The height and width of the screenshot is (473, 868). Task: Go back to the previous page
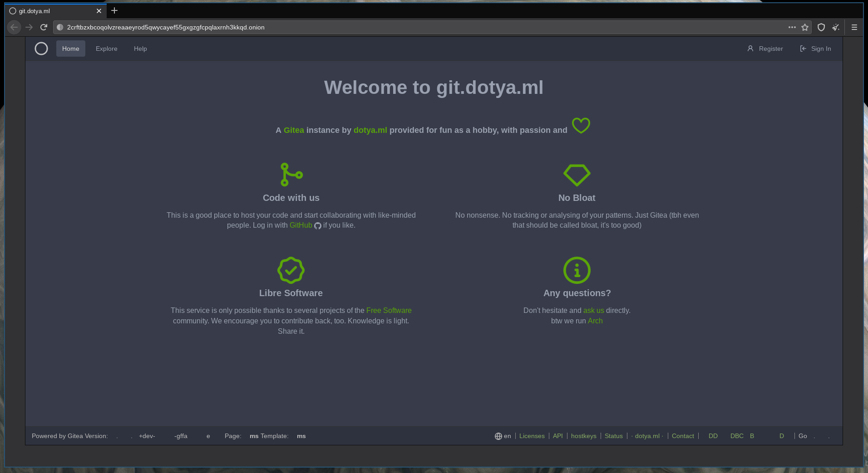point(14,27)
